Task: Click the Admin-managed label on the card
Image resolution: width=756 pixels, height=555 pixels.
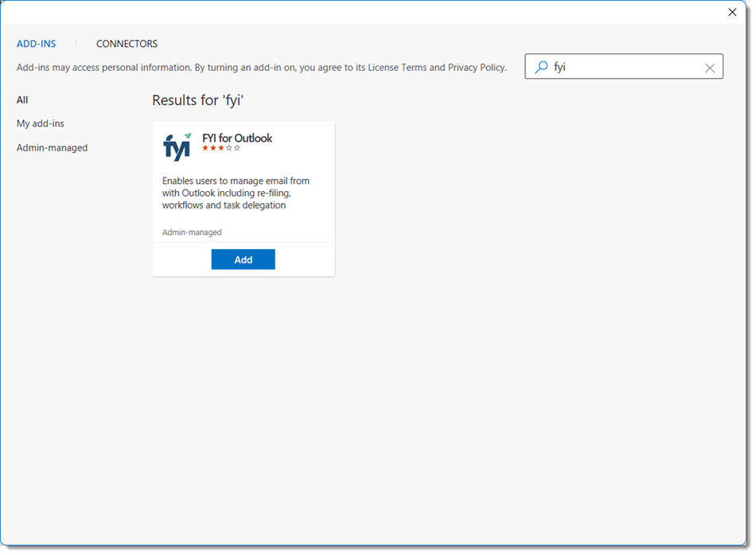Action: 192,233
